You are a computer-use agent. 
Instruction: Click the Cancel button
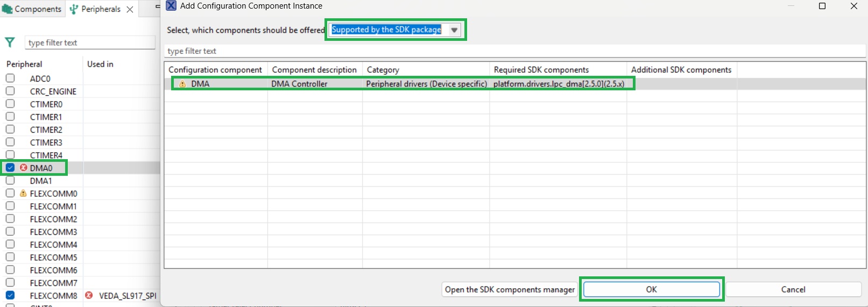(793, 289)
